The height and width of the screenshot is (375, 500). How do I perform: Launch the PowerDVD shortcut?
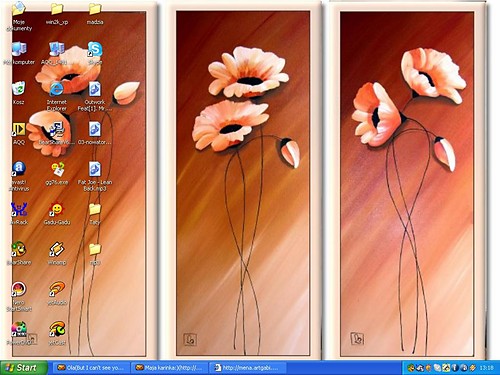19,329
